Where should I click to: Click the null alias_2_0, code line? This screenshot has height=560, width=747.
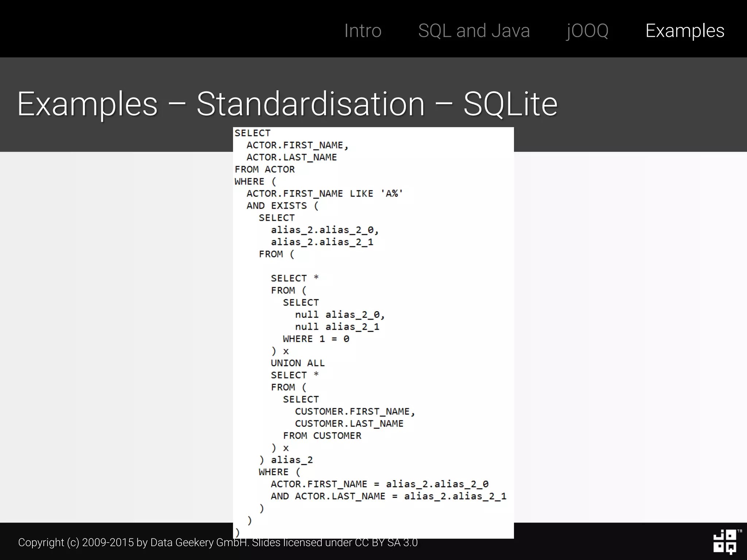tap(340, 315)
